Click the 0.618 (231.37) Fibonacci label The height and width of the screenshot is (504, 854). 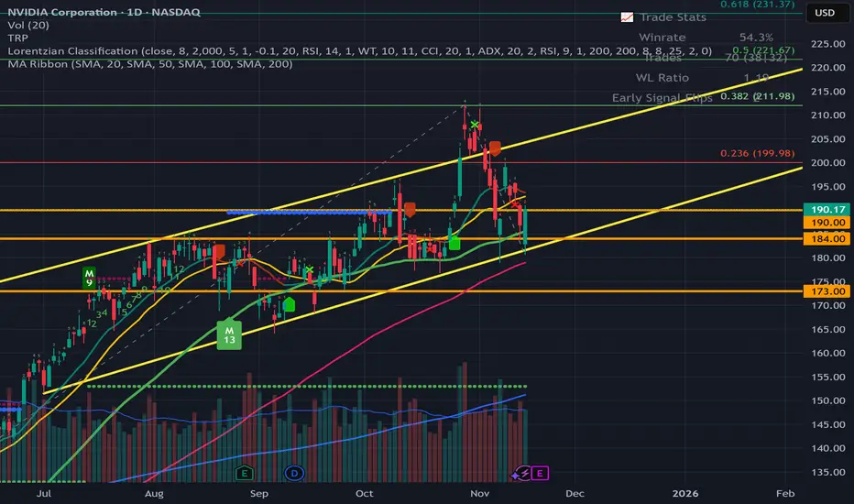(x=757, y=5)
